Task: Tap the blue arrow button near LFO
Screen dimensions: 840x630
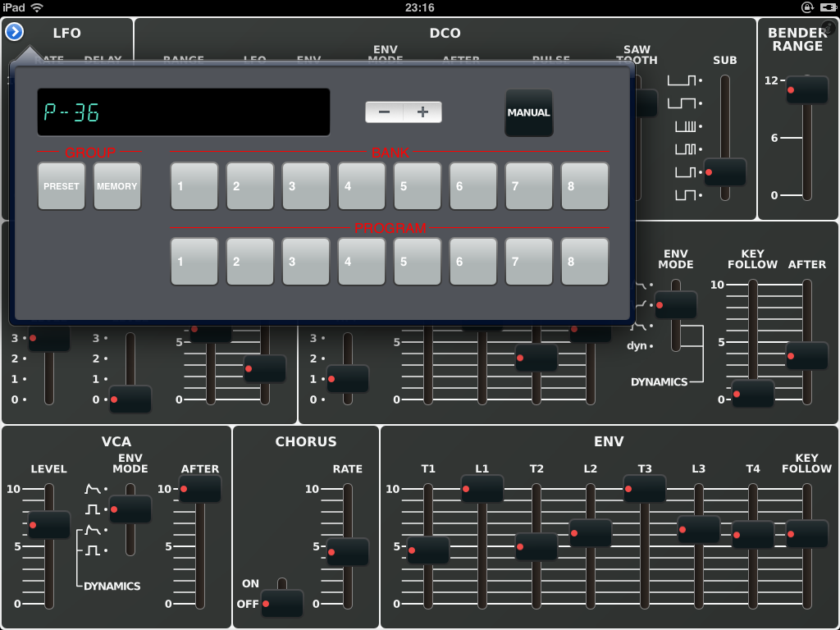Action: click(x=14, y=31)
